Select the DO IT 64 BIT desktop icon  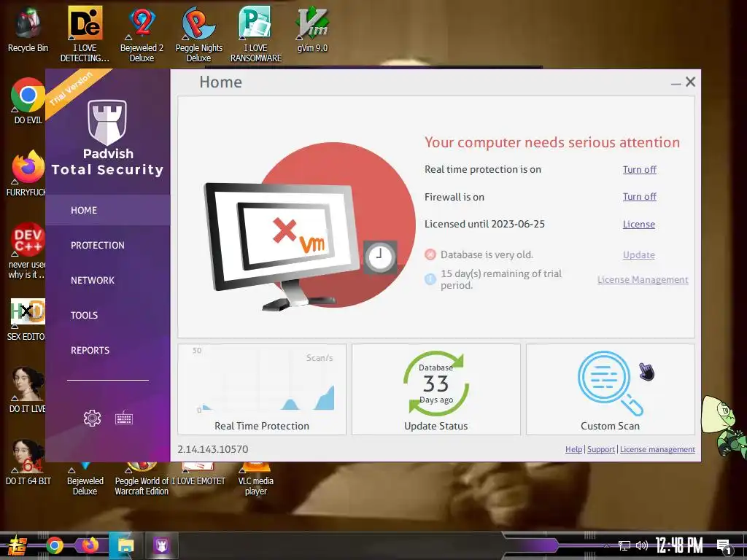[x=28, y=462]
